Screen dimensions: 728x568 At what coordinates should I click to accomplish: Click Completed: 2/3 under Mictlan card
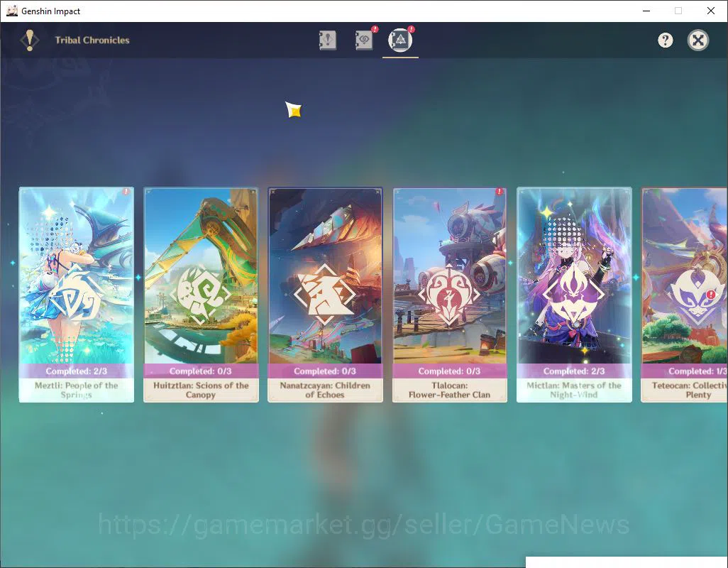pos(574,371)
